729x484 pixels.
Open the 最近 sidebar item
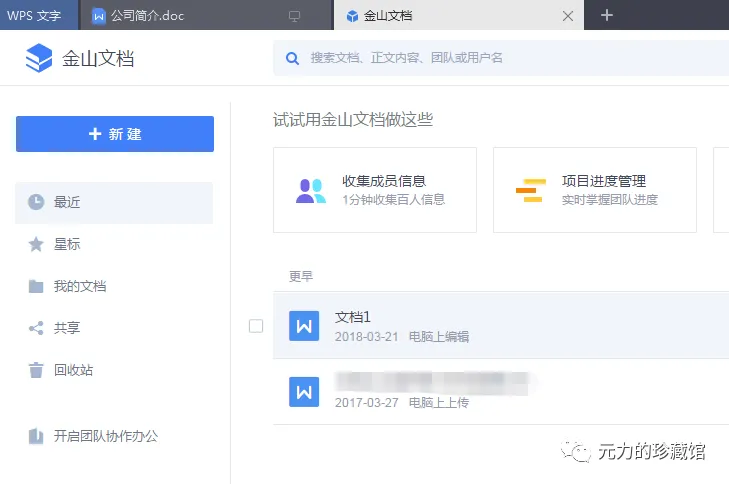(x=114, y=202)
